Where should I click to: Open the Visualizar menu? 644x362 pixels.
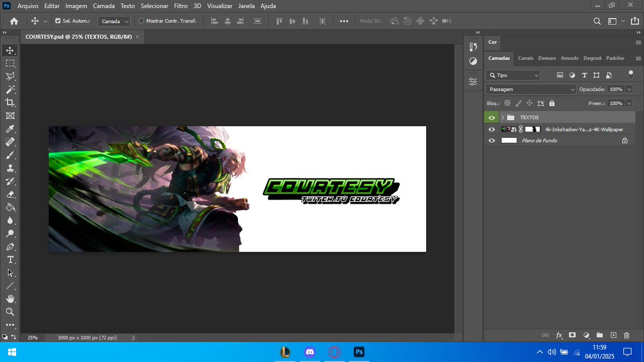pyautogui.click(x=220, y=6)
